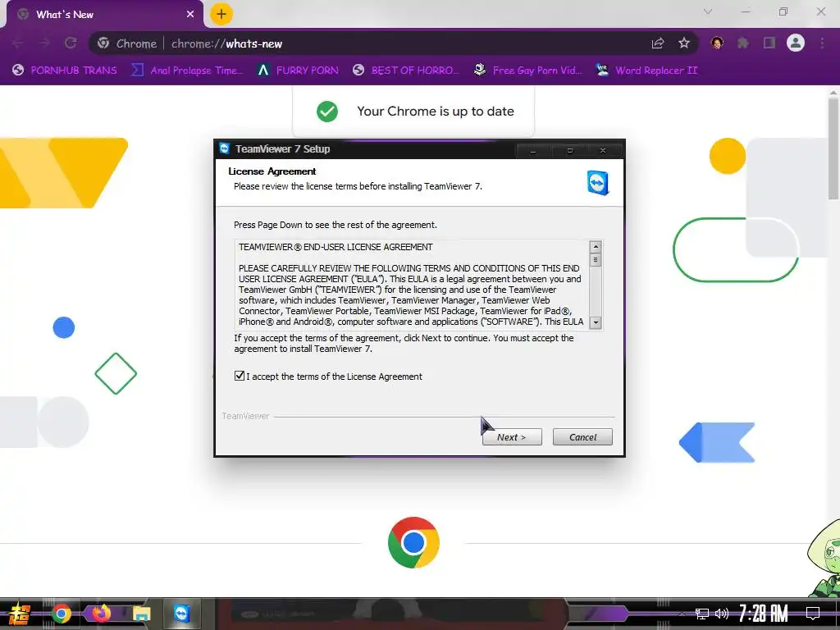The image size is (840, 630).
Task: Toggle the Chrome side panel
Action: [x=769, y=43]
